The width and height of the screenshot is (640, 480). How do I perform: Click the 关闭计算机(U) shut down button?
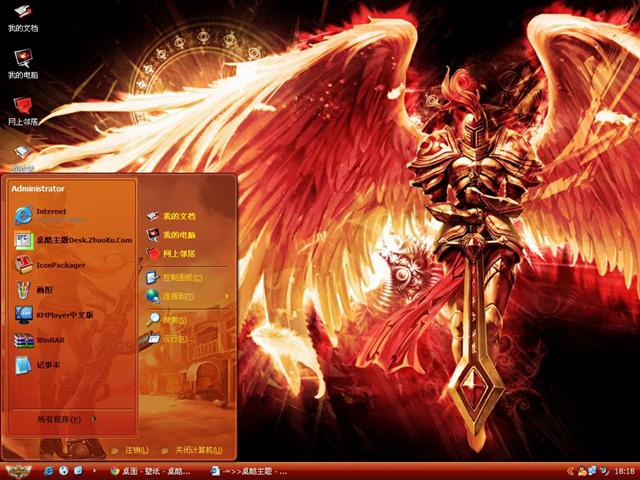pos(191,450)
